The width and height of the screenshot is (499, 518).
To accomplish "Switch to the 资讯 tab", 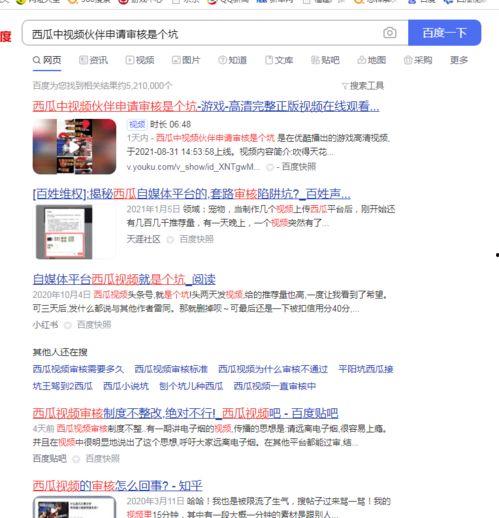I will 93,60.
